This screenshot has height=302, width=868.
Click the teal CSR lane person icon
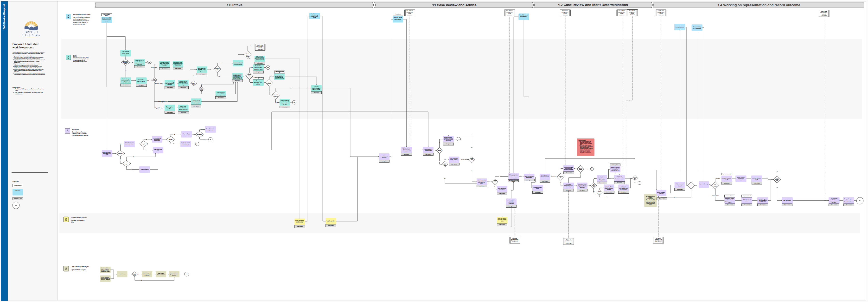(x=68, y=57)
